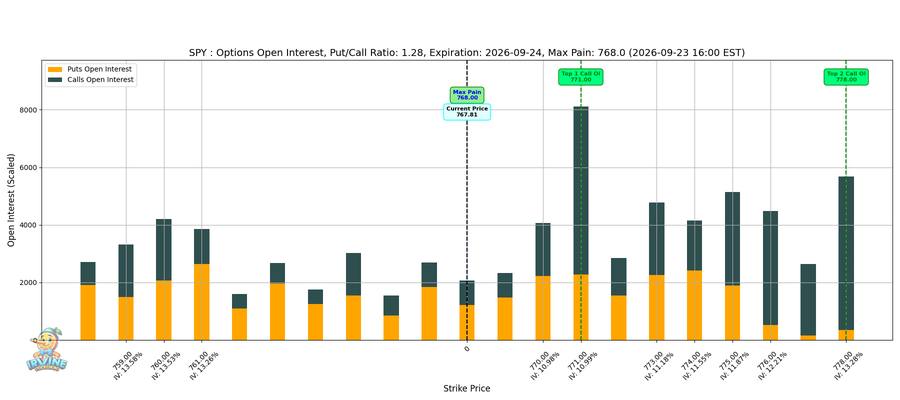Click the 'Top 1 Call OI 771.00' label
Image resolution: width=900 pixels, height=400 pixels.
click(x=581, y=77)
